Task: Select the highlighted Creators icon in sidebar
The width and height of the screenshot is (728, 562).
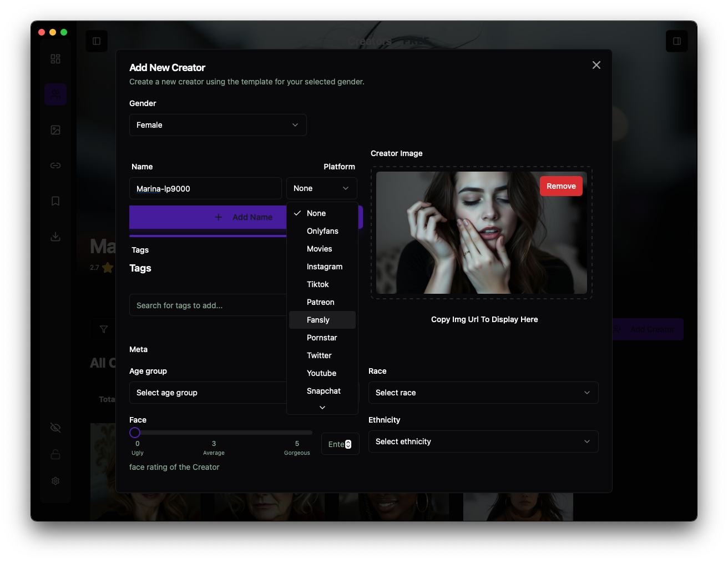Action: coord(55,94)
